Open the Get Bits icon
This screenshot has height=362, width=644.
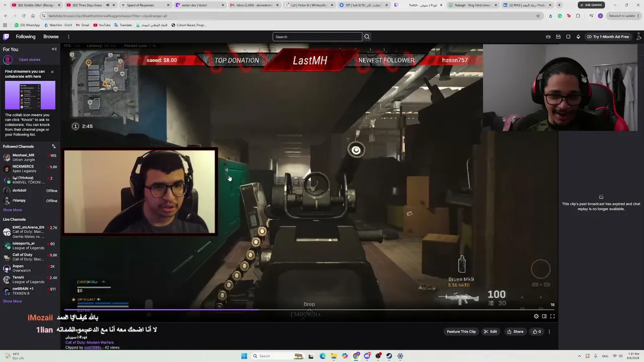point(578,37)
